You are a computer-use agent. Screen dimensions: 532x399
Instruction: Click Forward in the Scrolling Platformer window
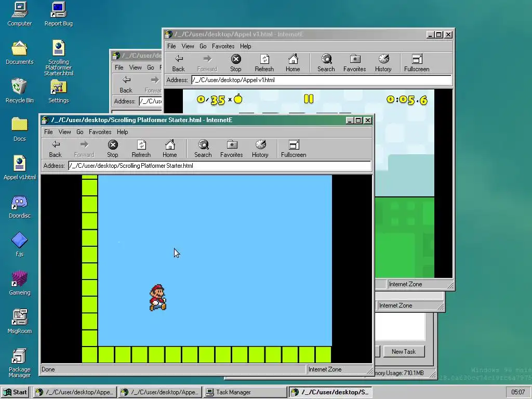point(84,149)
